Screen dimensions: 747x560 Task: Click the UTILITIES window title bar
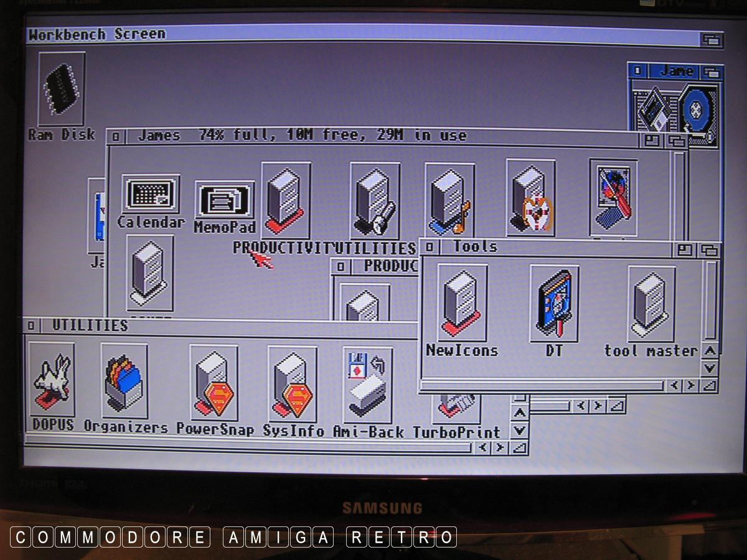pos(249,325)
